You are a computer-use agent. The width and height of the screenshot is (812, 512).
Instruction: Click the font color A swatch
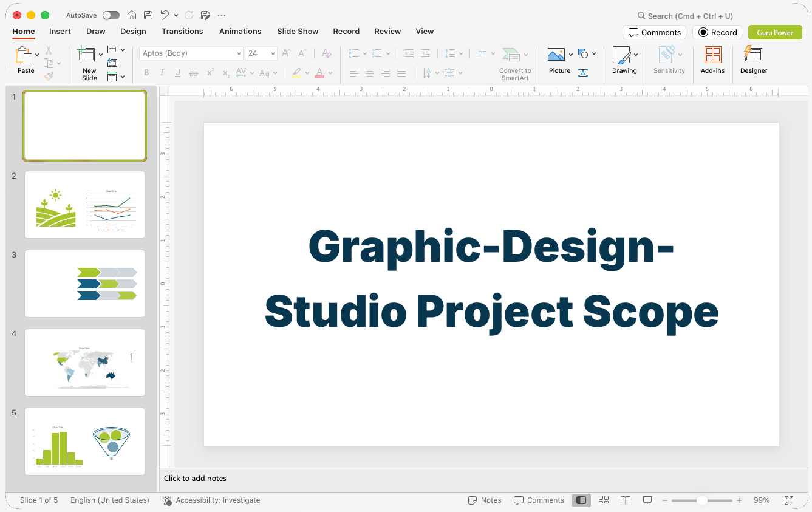[x=319, y=73]
